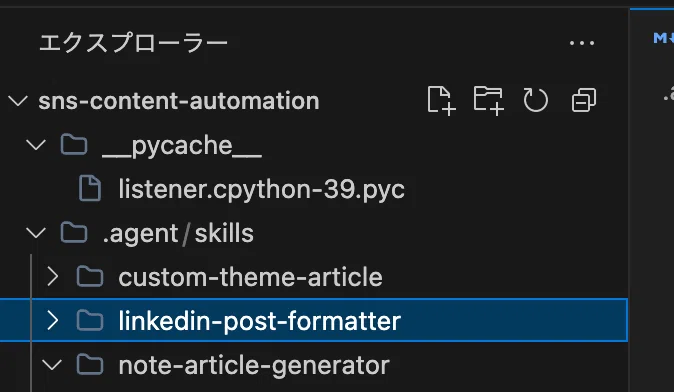Create a new folder in sns-content-automation
Screen dimensions: 674x392
488,101
